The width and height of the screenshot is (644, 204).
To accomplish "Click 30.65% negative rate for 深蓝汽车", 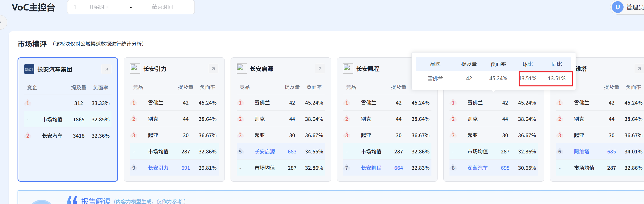I will (x=527, y=168).
